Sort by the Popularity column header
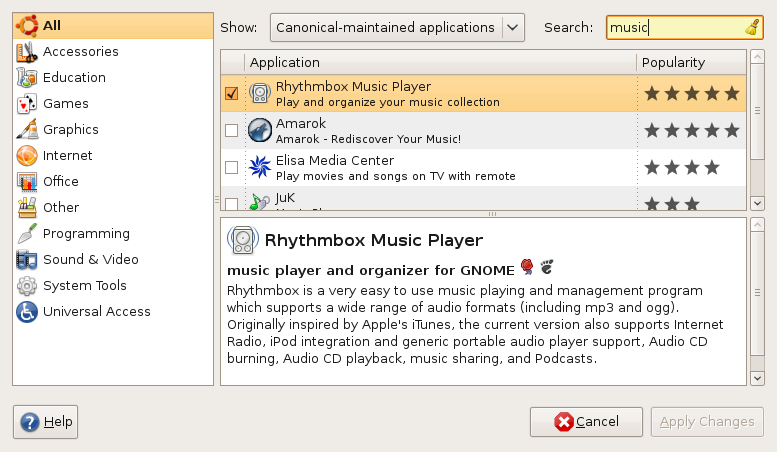 (691, 62)
